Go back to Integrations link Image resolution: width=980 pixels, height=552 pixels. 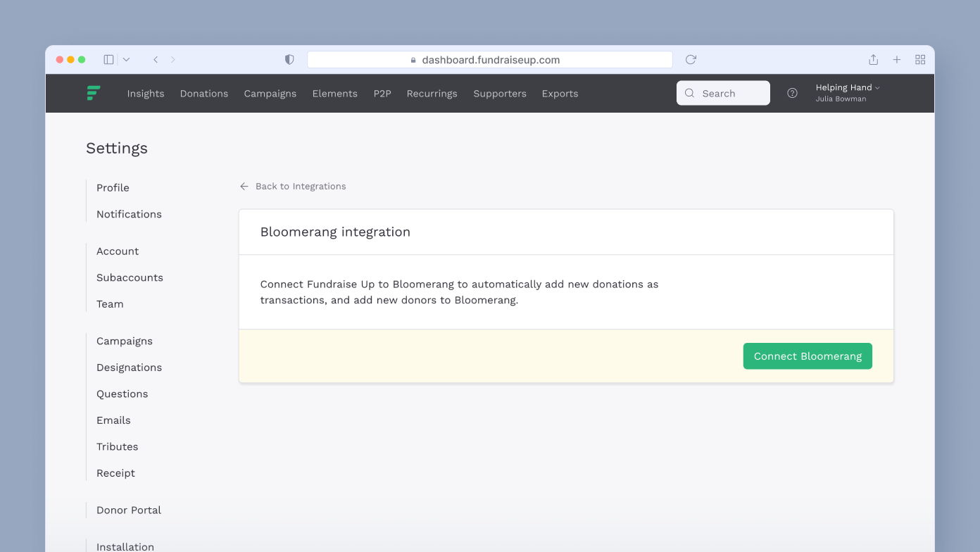tap(293, 187)
